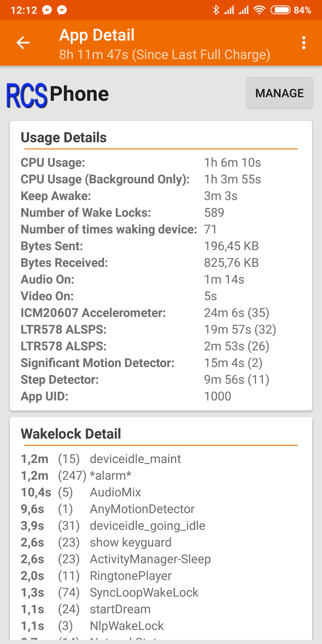Image resolution: width=322 pixels, height=644 pixels.
Task: Tap the battery indicator icon
Action: [280, 10]
